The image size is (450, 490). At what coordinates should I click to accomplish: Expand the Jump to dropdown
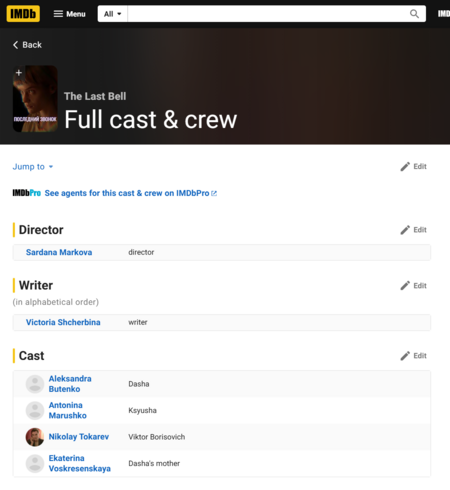[33, 166]
